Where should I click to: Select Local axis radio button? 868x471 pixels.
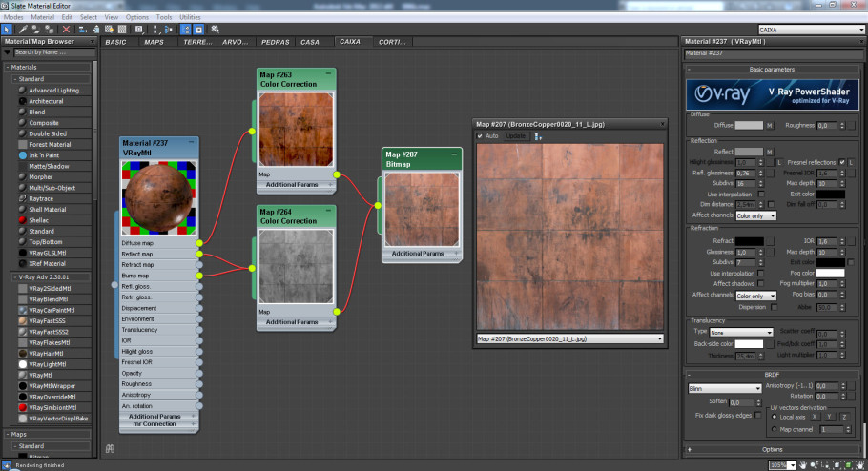(x=774, y=418)
